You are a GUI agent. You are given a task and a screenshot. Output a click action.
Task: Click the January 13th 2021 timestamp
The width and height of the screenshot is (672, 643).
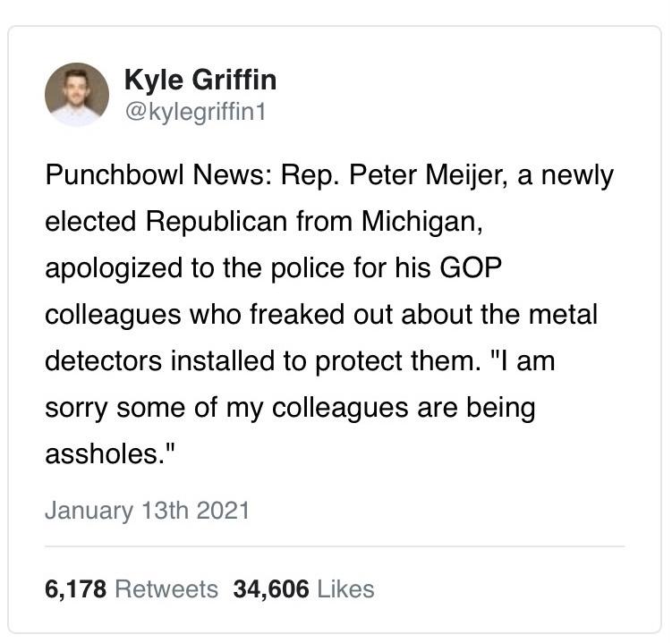(147, 511)
